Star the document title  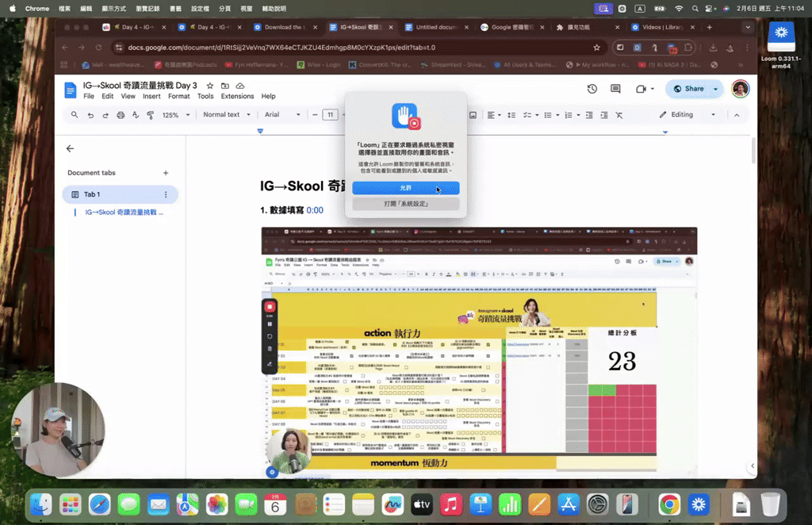(209, 86)
